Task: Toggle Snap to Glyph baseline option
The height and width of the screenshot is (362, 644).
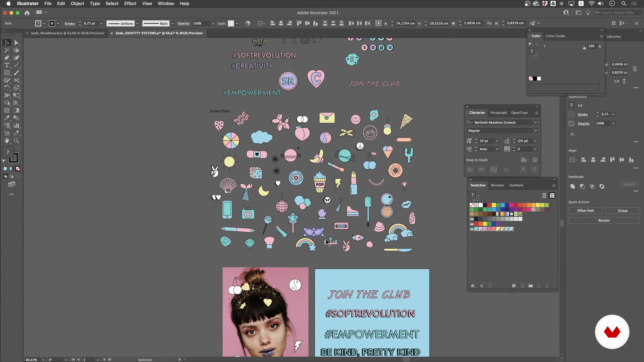Action: pyautogui.click(x=470, y=169)
